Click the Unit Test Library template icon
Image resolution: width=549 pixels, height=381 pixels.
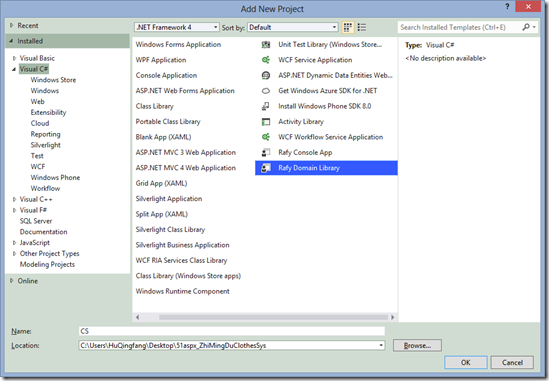point(266,44)
